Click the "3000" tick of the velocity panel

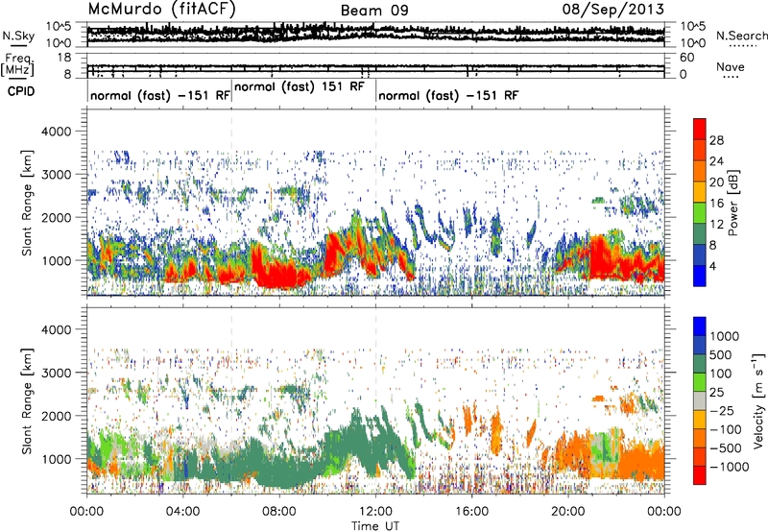pos(59,373)
